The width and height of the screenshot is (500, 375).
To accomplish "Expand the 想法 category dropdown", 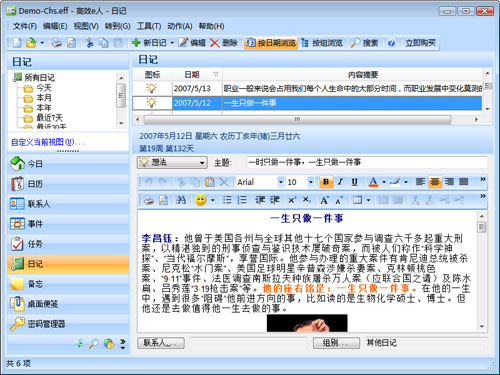I will [202, 163].
